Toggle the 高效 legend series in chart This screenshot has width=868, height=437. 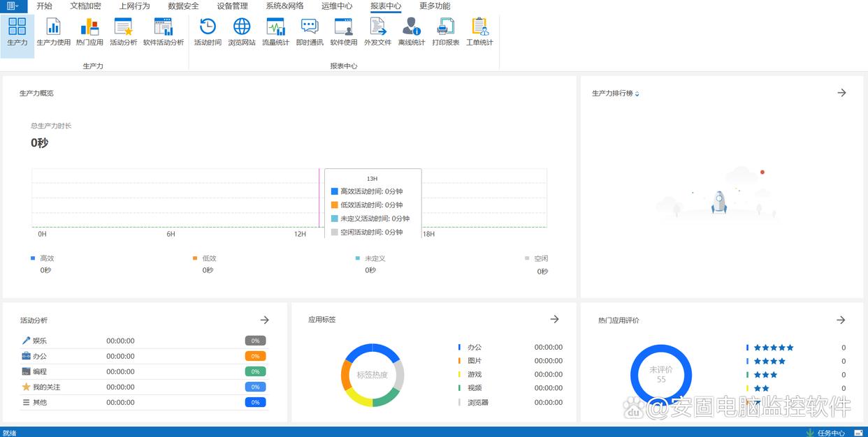pos(43,258)
